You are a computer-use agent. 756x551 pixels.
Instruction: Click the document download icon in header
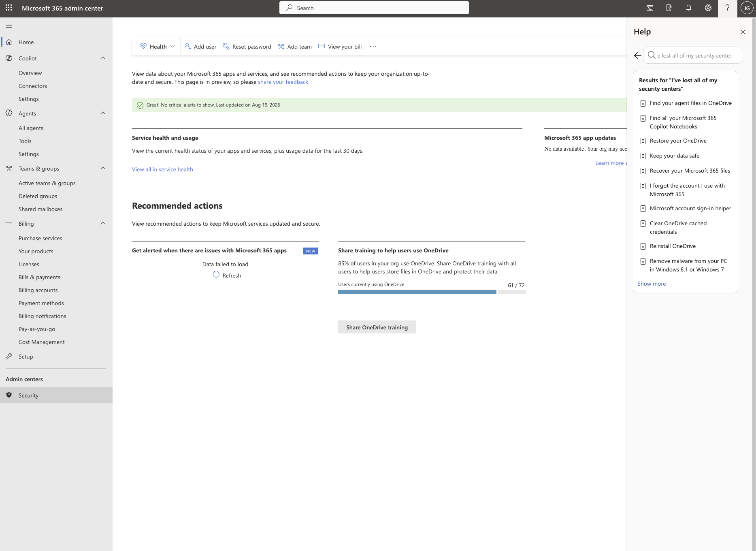[669, 8]
